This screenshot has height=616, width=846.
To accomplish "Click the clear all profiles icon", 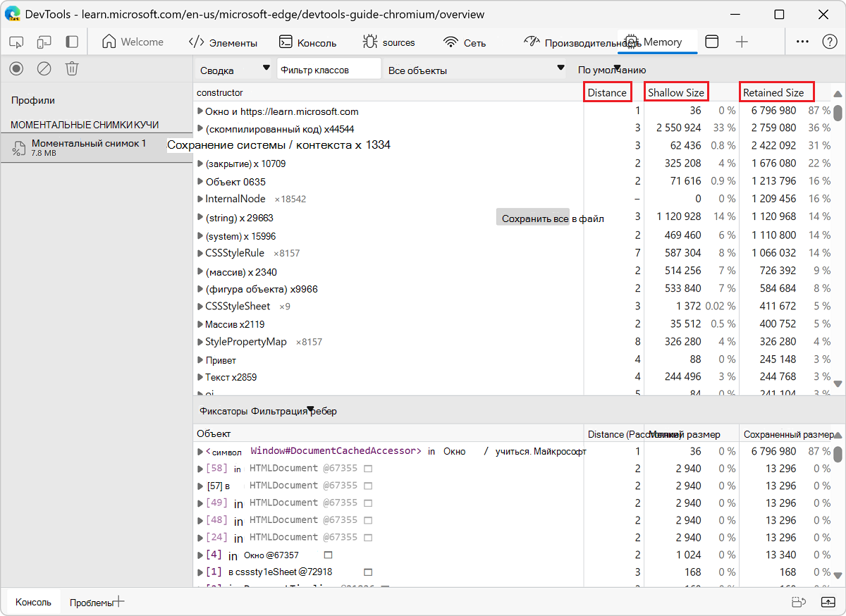I will pyautogui.click(x=44, y=68).
